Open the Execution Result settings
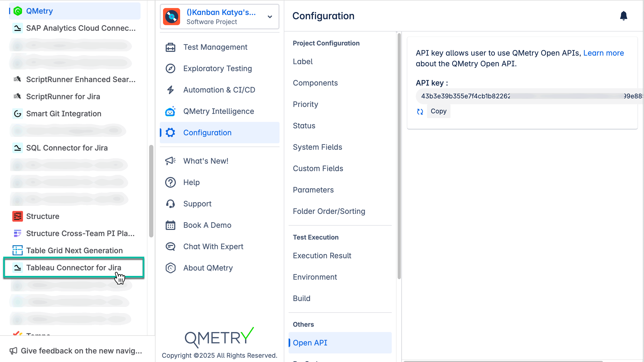Image resolution: width=644 pixels, height=362 pixels. (322, 256)
